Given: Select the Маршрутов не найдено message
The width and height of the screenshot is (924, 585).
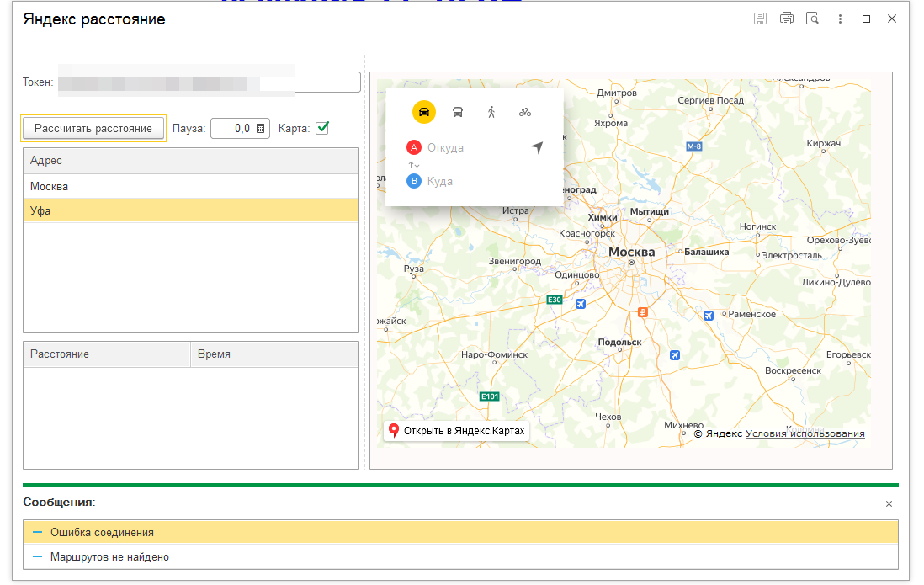Looking at the screenshot, I should [x=460, y=556].
